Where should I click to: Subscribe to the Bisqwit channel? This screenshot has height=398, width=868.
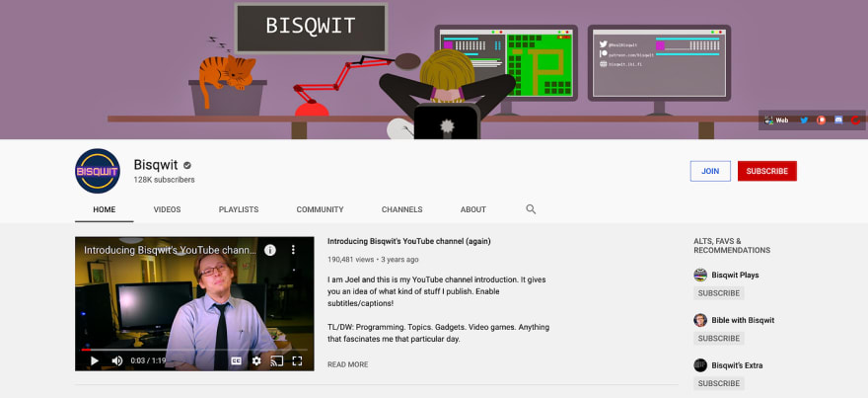[767, 171]
